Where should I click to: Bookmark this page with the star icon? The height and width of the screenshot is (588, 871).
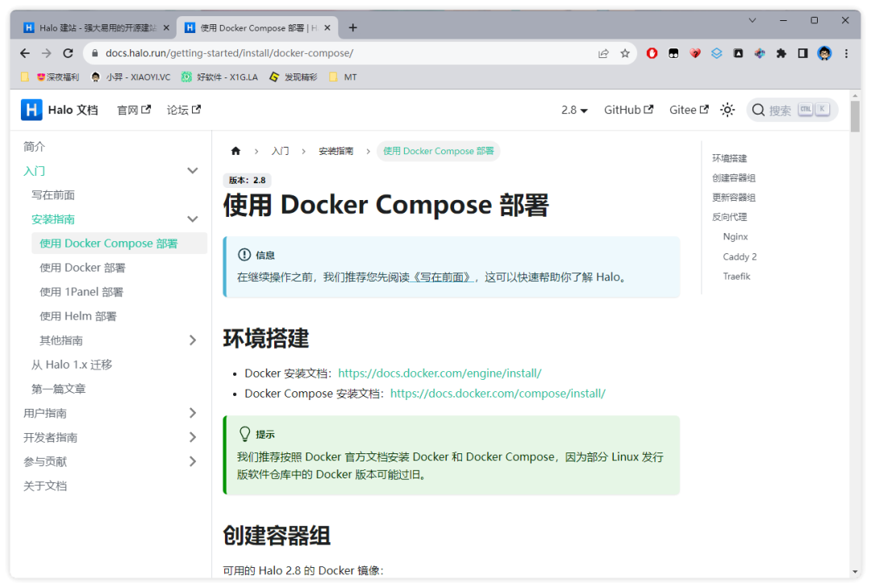click(624, 53)
